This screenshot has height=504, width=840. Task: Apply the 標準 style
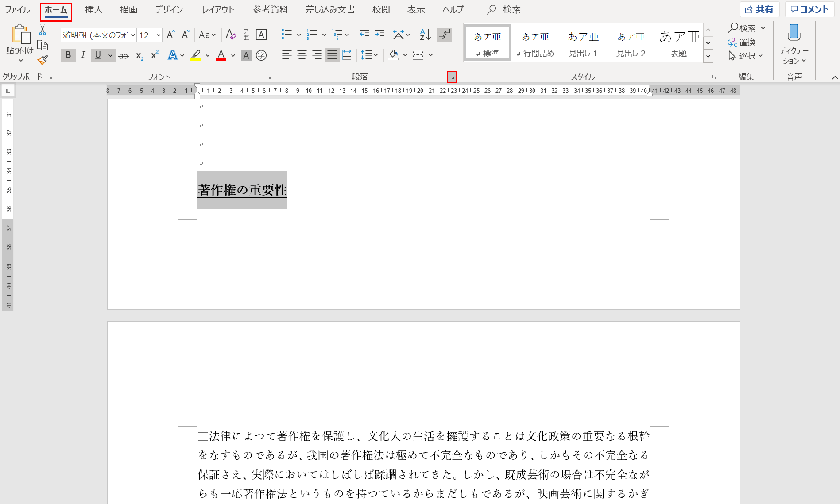click(x=488, y=42)
